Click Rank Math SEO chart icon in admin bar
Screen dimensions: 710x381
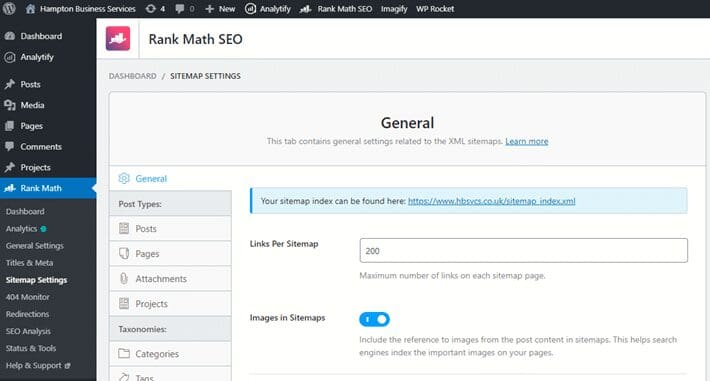[305, 9]
